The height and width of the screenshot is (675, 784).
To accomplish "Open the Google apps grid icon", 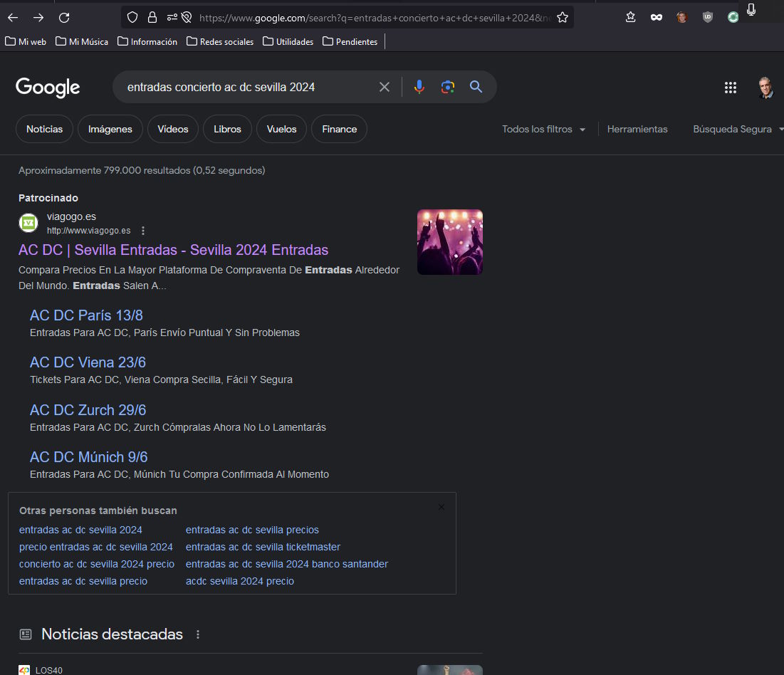I will 730,88.
